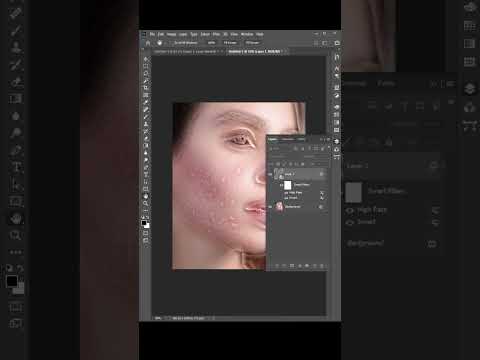This screenshot has height=360, width=480.
Task: Open the Layers panel flyout menu
Action: (329, 139)
